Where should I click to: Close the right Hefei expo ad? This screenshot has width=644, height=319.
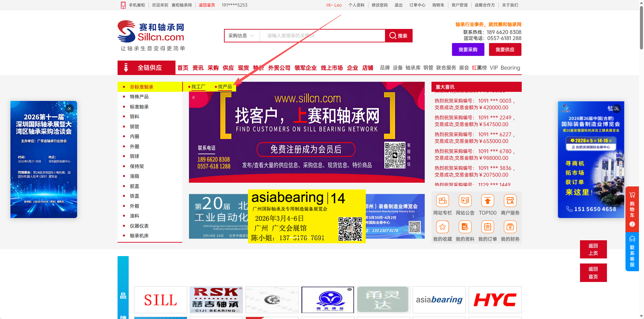(x=617, y=109)
